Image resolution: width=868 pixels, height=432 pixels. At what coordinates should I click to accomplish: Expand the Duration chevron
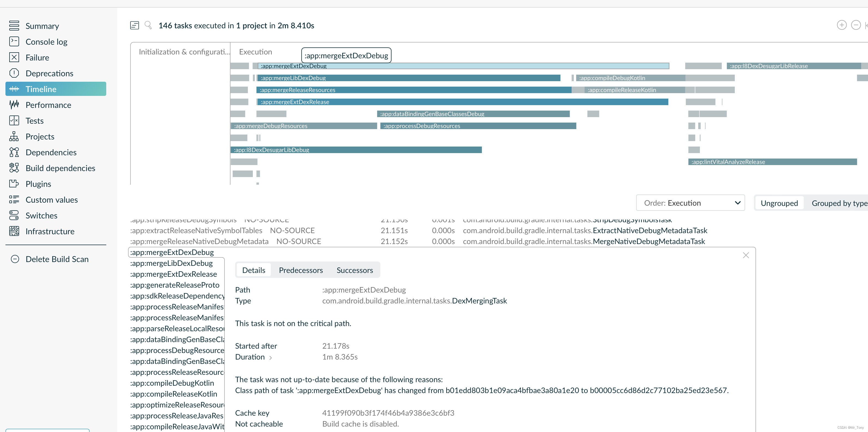click(271, 358)
